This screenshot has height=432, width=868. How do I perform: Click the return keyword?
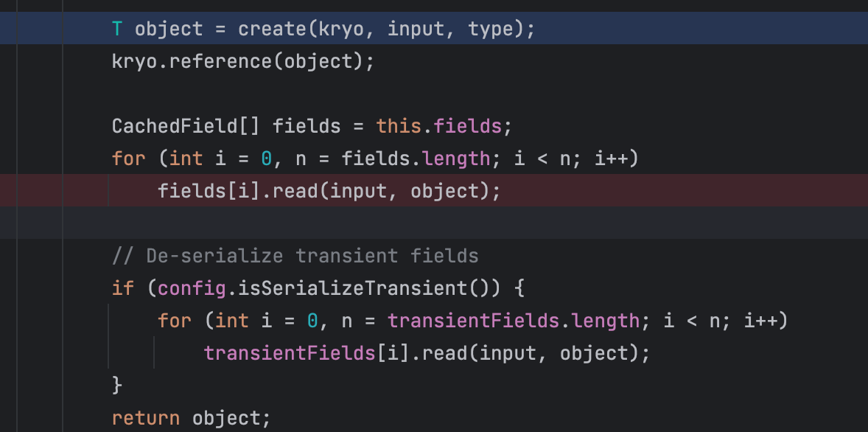pos(145,418)
